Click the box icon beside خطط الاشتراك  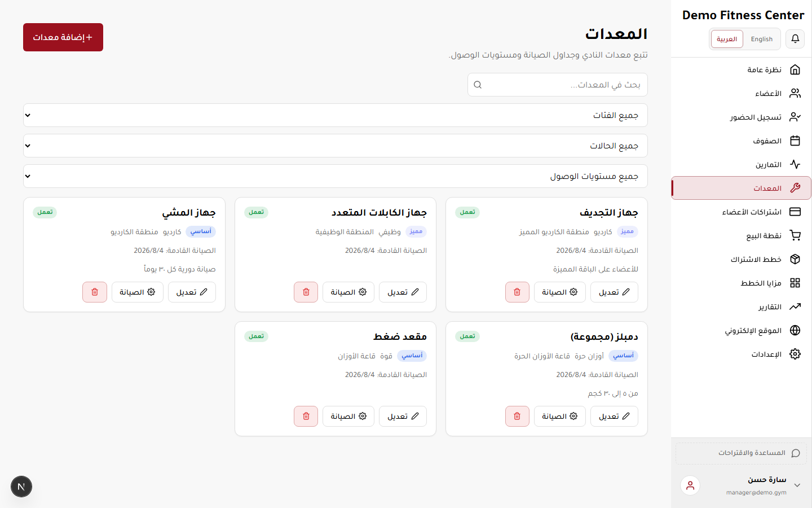tap(795, 259)
